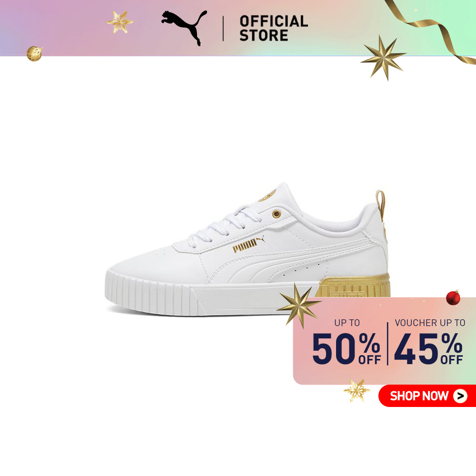Click the OFFICIAL STORE text
The image size is (476, 476).
[x=274, y=28]
